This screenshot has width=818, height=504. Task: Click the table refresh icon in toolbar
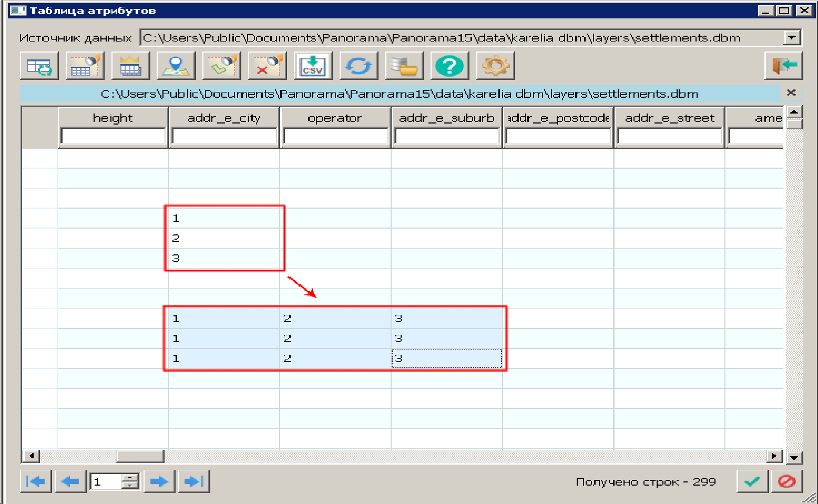(x=39, y=66)
